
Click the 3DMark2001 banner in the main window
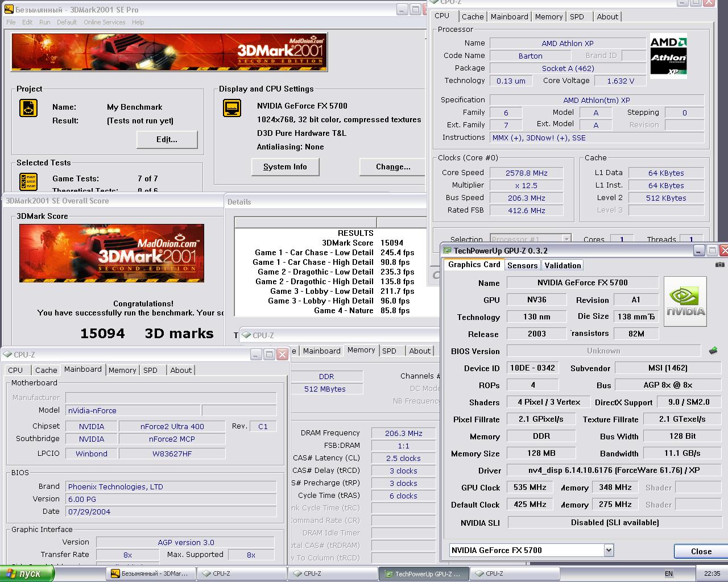click(169, 52)
